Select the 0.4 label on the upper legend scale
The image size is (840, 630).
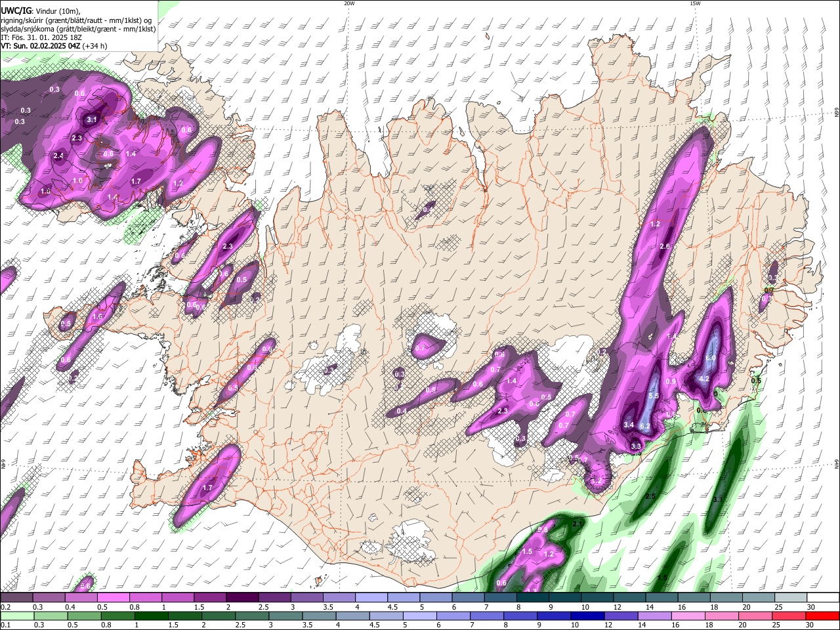click(x=70, y=607)
